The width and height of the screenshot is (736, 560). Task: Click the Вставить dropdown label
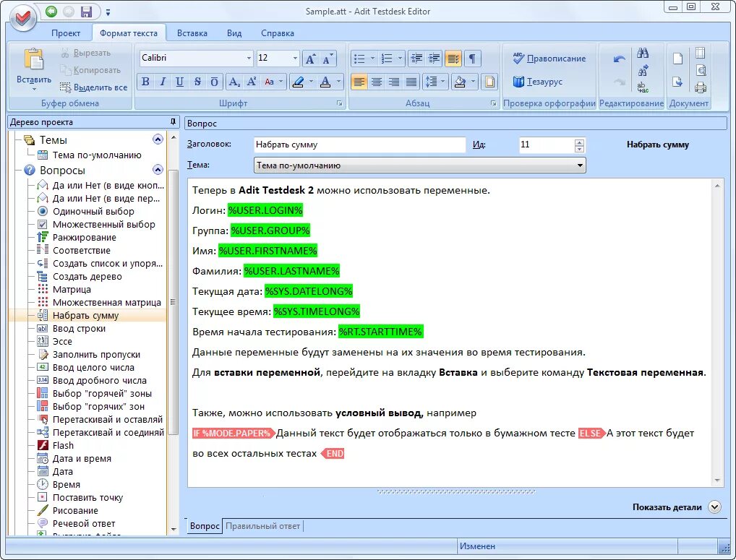[34, 82]
